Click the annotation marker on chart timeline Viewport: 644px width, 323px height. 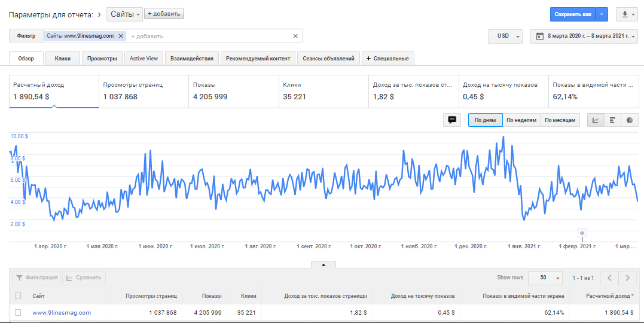[582, 233]
